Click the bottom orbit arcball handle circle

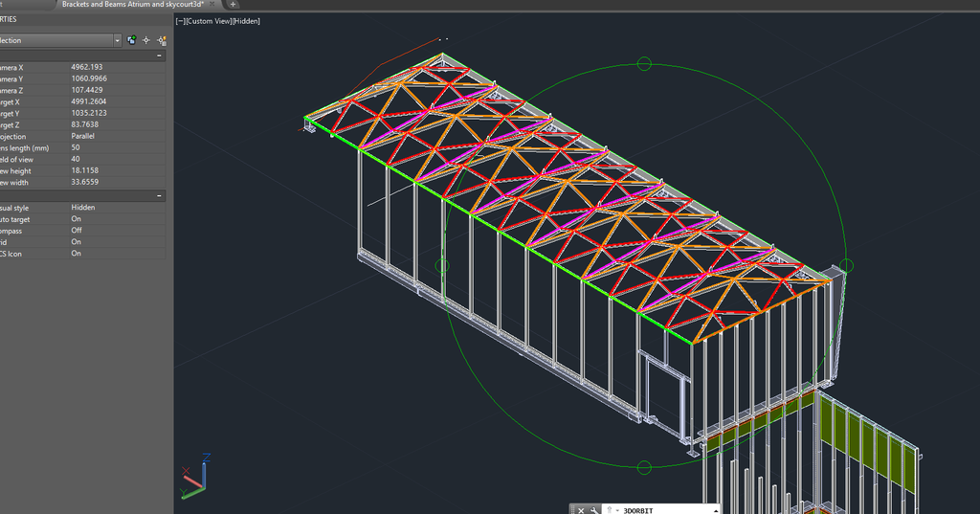point(644,467)
